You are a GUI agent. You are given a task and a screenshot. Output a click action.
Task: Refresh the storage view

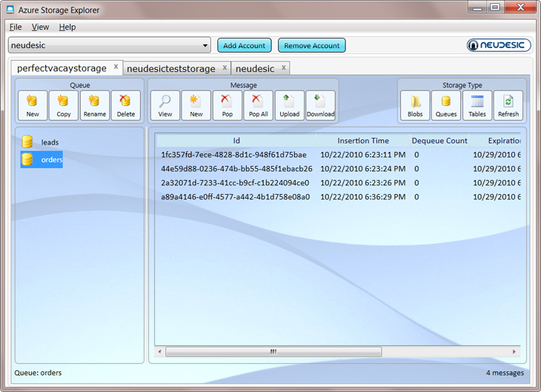(x=508, y=105)
